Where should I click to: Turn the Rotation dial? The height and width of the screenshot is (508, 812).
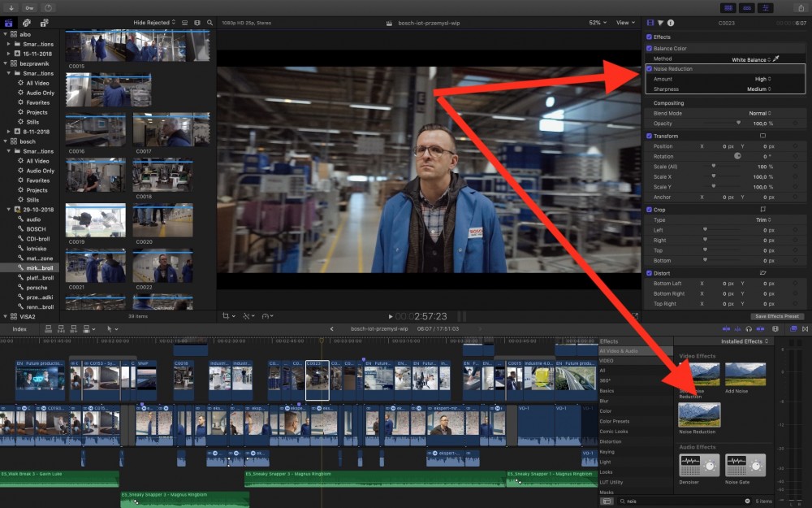[x=737, y=156]
